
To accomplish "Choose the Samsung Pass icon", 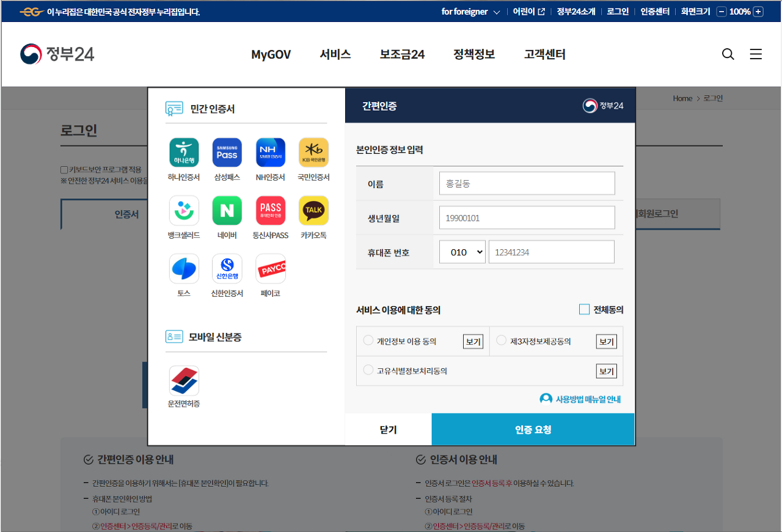I will click(x=227, y=152).
